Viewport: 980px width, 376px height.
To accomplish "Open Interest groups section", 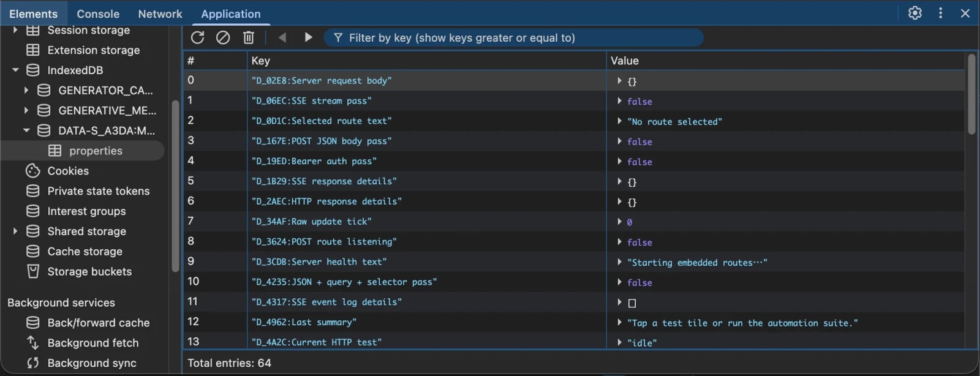I will click(87, 211).
